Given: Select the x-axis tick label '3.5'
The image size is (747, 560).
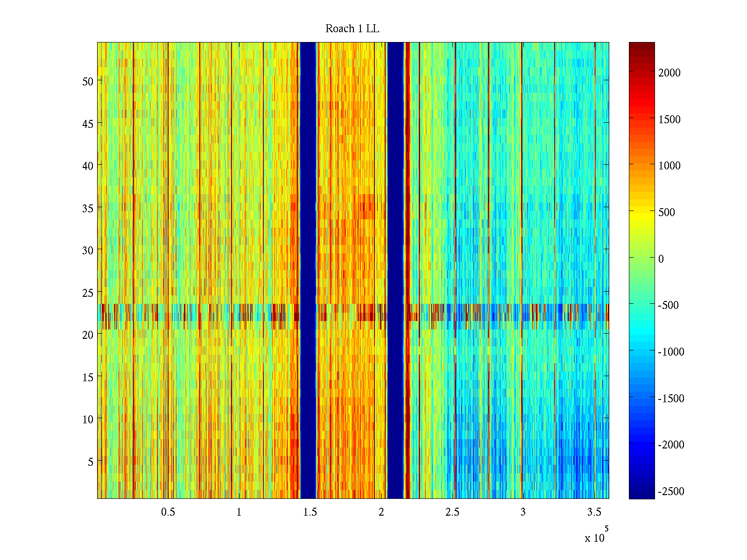Looking at the screenshot, I should (x=594, y=512).
